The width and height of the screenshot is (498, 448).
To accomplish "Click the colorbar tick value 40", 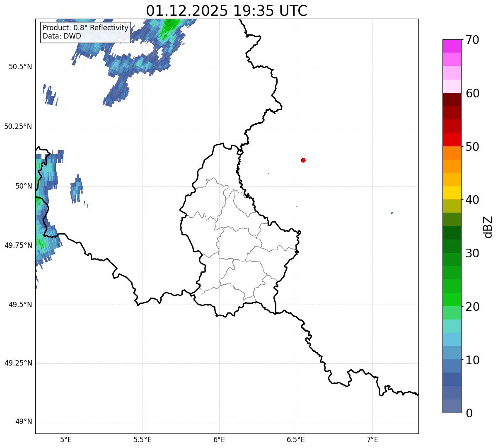I will tap(472, 200).
